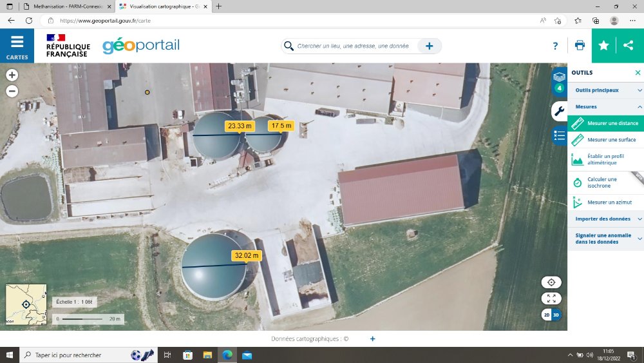This screenshot has height=363, width=644.
Task: Click the map zoom in plus button
Action: click(x=12, y=75)
